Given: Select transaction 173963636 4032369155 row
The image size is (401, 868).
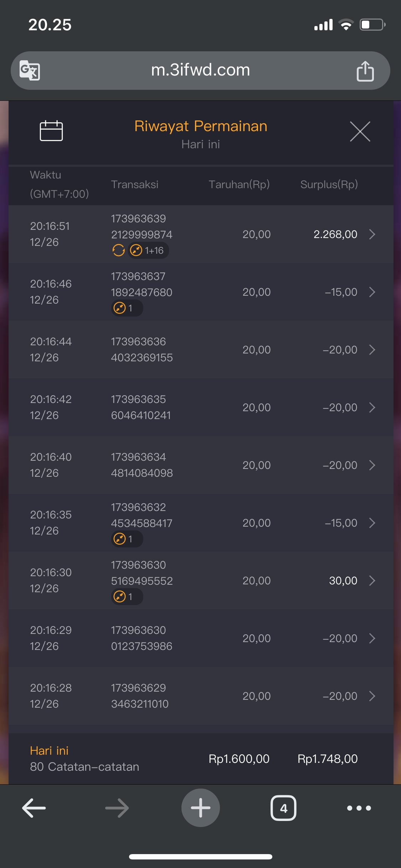Looking at the screenshot, I should pos(142,350).
